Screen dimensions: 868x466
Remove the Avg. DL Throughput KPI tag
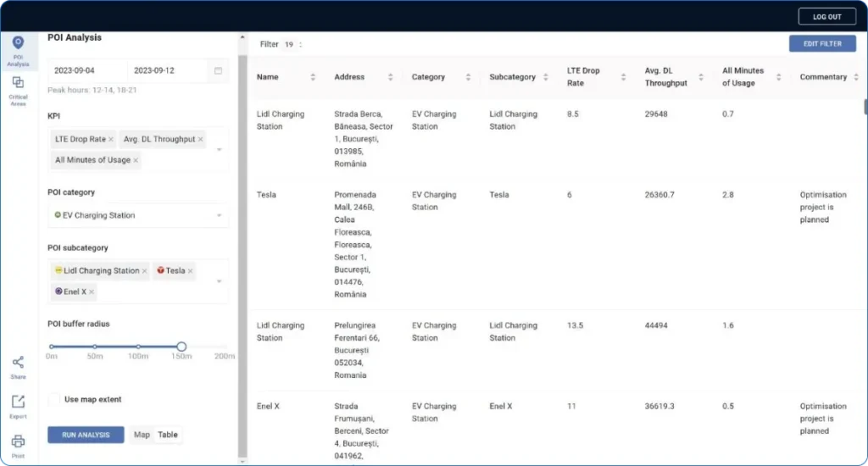tap(201, 140)
